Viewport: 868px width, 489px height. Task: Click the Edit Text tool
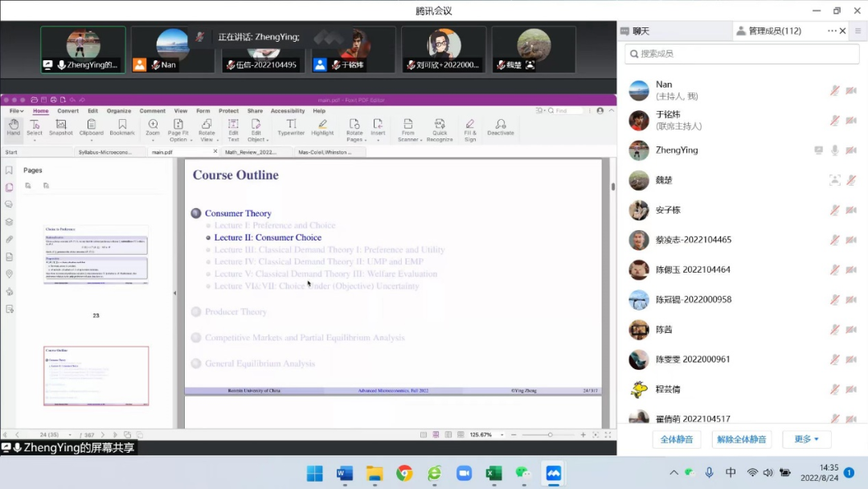pos(233,129)
